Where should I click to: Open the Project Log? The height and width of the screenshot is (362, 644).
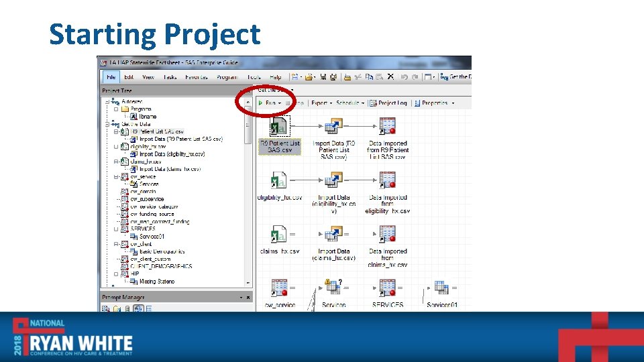(388, 103)
